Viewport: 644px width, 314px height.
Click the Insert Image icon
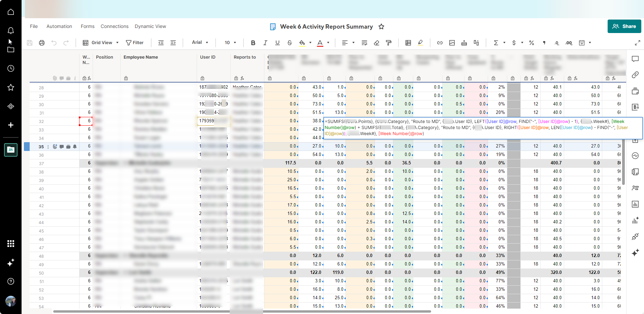tap(452, 43)
